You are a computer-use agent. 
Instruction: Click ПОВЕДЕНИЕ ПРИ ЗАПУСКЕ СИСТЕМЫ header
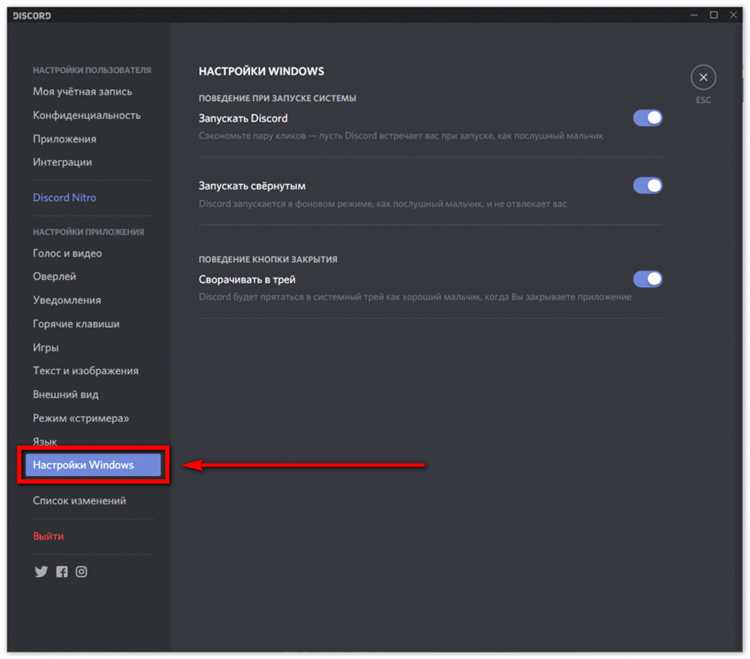(277, 98)
